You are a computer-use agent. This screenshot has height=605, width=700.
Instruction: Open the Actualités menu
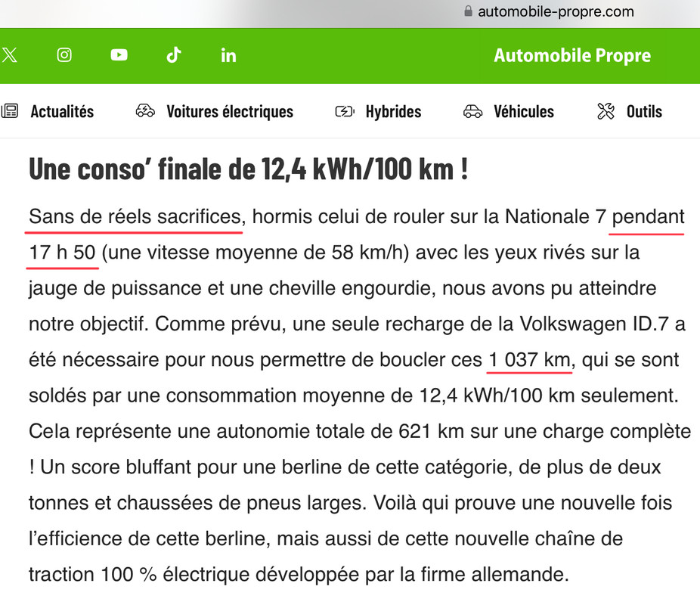point(62,112)
